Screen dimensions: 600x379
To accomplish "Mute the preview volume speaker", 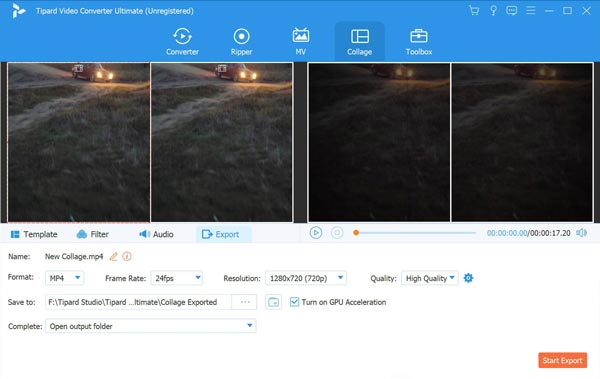I will click(x=582, y=233).
